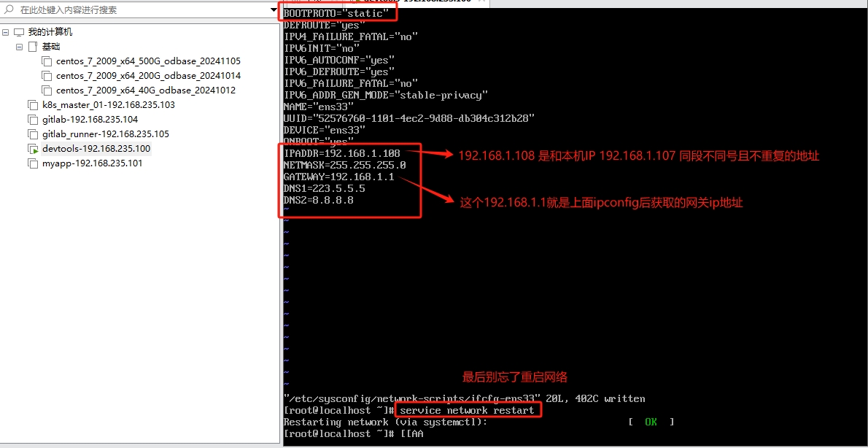Click the 我的计算机 computer icon

tap(19, 32)
